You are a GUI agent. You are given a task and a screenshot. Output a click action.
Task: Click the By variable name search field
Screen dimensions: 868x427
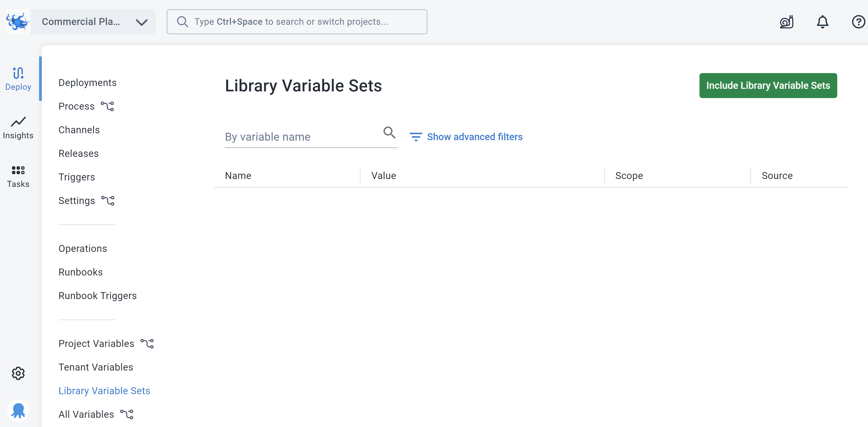297,137
